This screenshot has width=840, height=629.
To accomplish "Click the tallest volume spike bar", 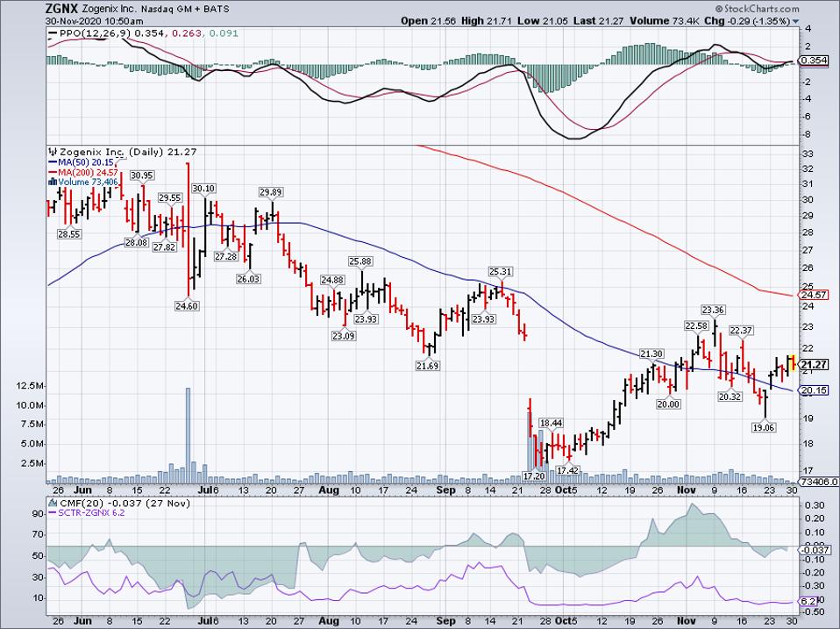I will tap(188, 436).
